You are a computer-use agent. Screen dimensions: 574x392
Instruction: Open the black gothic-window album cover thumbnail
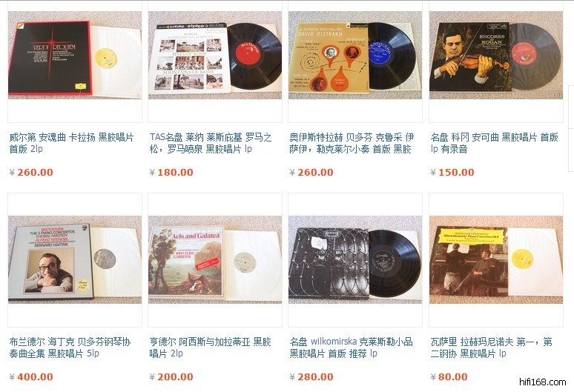click(x=355, y=259)
